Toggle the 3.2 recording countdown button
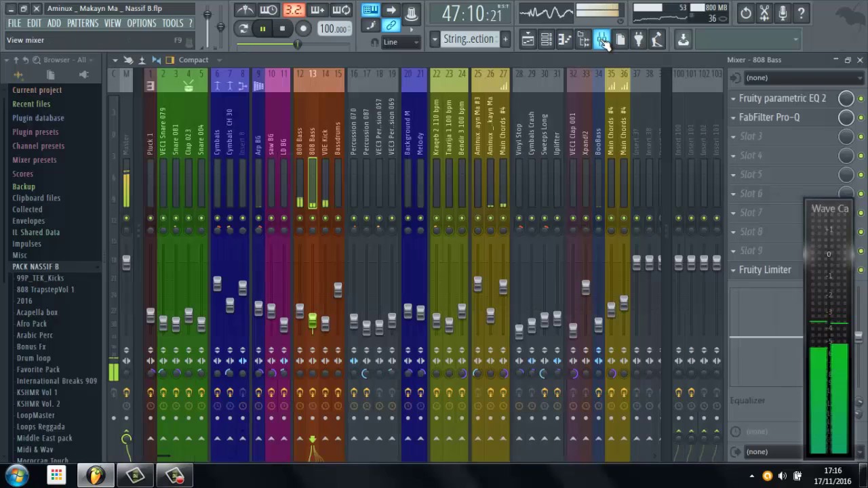Screen dimensions: 868x488 (x=293, y=10)
